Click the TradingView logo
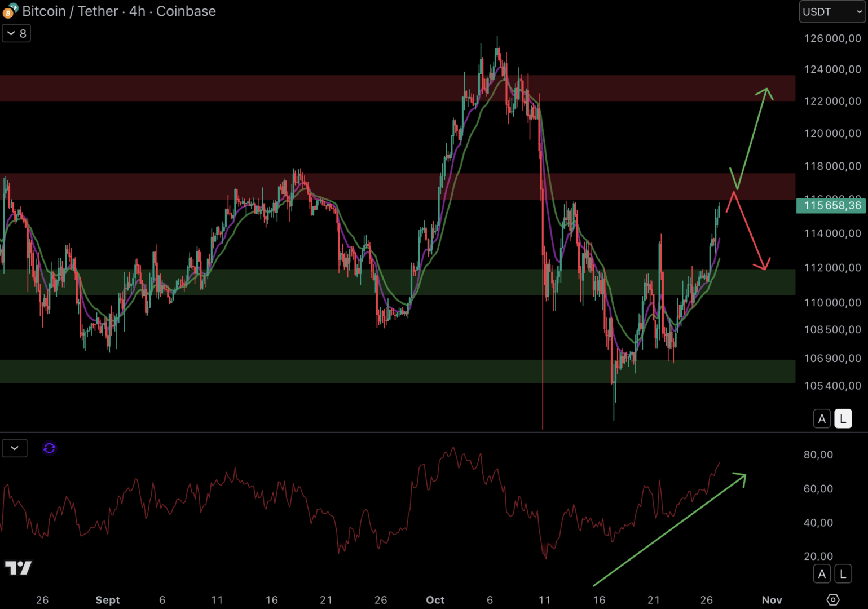 18,567
